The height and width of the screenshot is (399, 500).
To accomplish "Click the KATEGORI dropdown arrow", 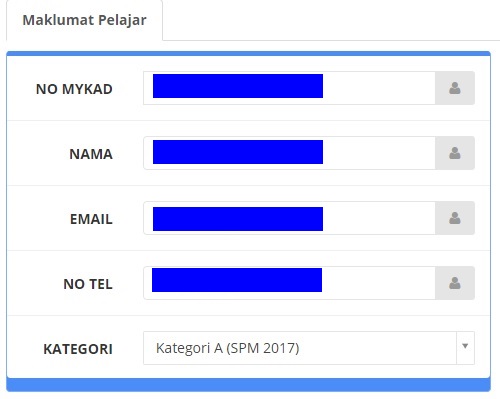I will (465, 347).
